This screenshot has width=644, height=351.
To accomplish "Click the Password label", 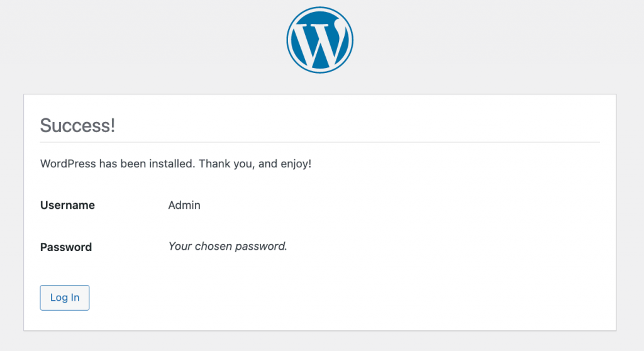I will click(66, 247).
